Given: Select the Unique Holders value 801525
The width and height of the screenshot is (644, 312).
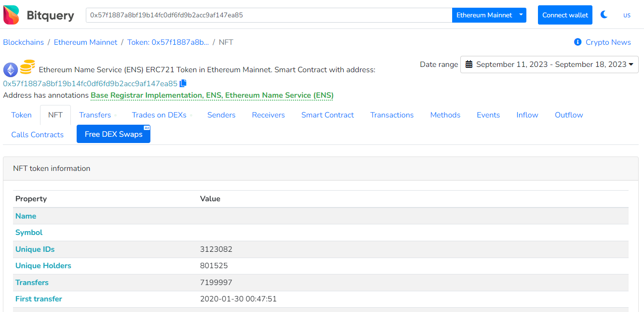Looking at the screenshot, I should [214, 265].
